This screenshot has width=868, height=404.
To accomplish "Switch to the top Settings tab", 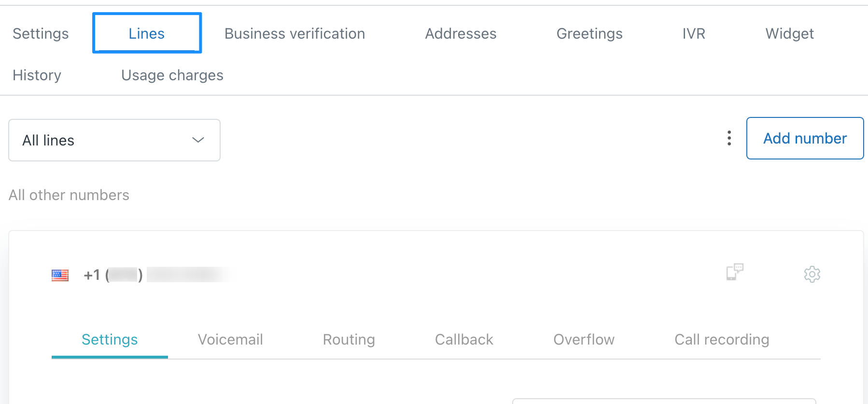I will coord(41,33).
